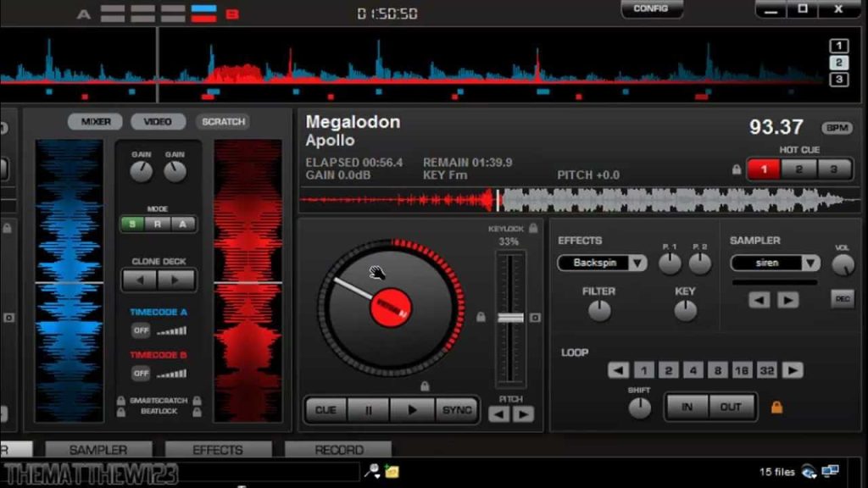Trigger HOT CUE 2
868x488 pixels.
[x=798, y=169]
